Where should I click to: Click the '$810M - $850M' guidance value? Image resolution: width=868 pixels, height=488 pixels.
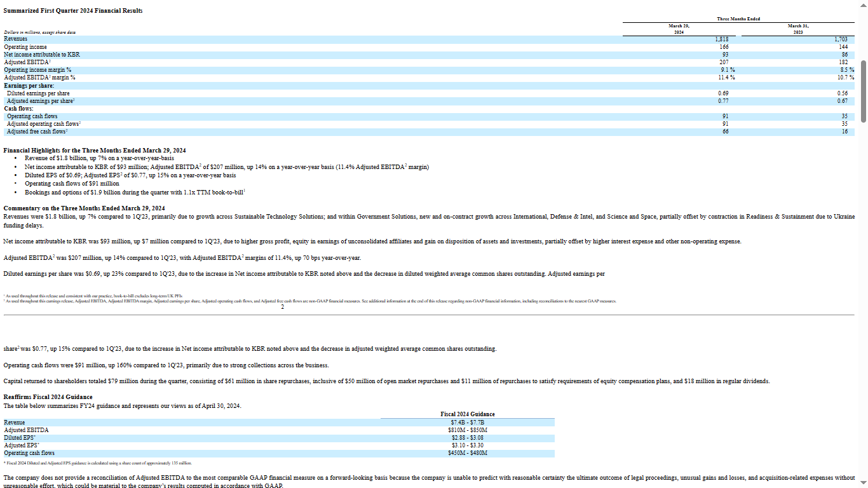(468, 430)
